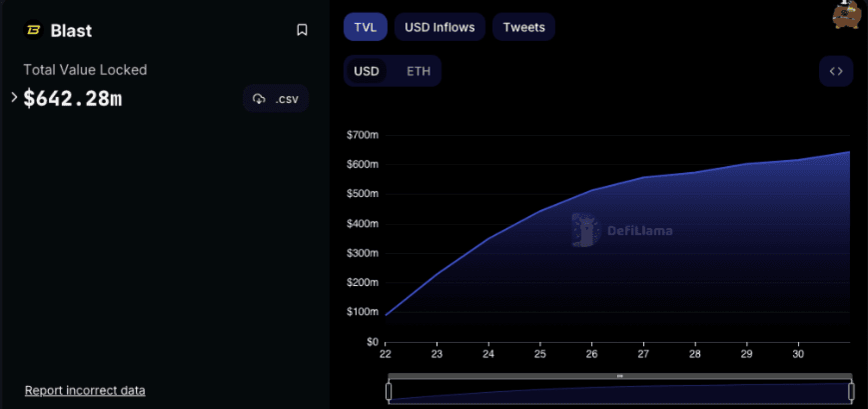The width and height of the screenshot is (868, 409).
Task: Click the $642.28m total value figure
Action: (x=72, y=98)
